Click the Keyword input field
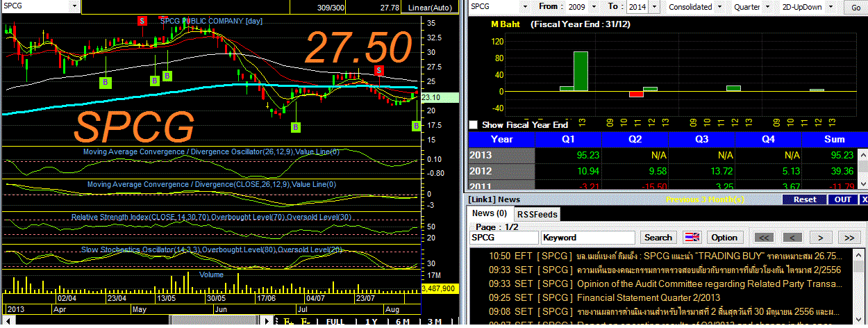Image resolution: width=868 pixels, height=328 pixels. pyautogui.click(x=588, y=238)
